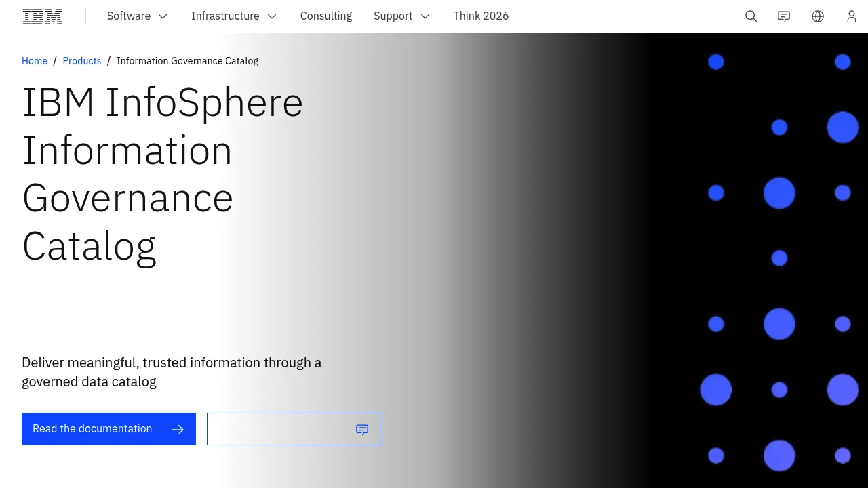Image resolution: width=868 pixels, height=488 pixels.
Task: Open the Consulting menu item
Action: point(326,16)
